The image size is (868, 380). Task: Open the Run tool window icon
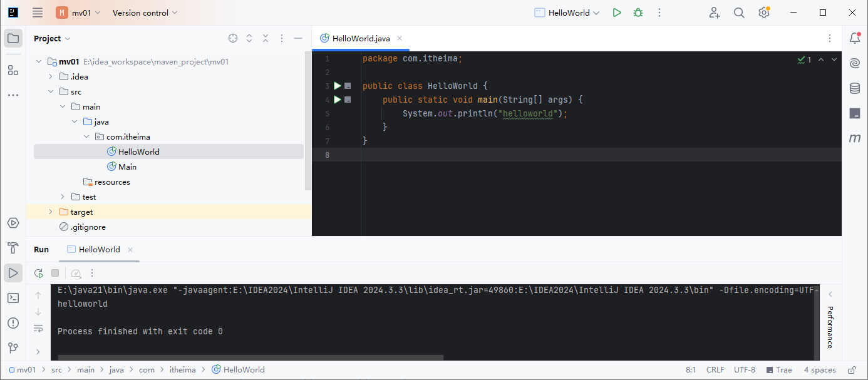point(13,273)
